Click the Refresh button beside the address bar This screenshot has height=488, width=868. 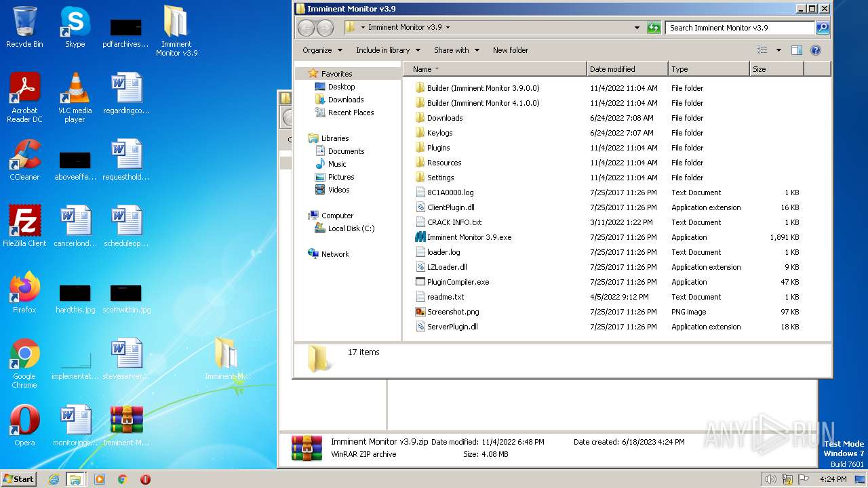coord(654,28)
